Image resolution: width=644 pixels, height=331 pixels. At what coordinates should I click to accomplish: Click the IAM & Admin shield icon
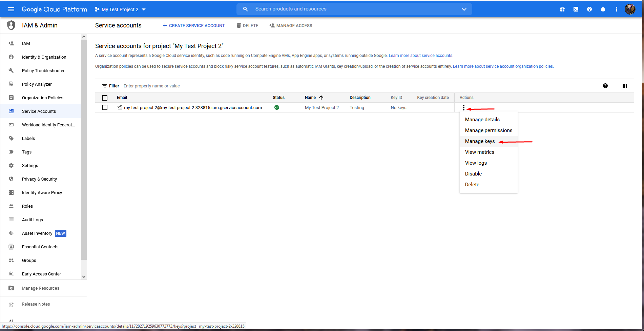pos(11,25)
